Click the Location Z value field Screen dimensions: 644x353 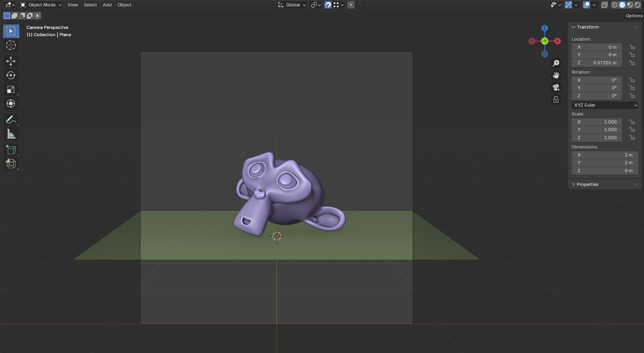click(597, 63)
